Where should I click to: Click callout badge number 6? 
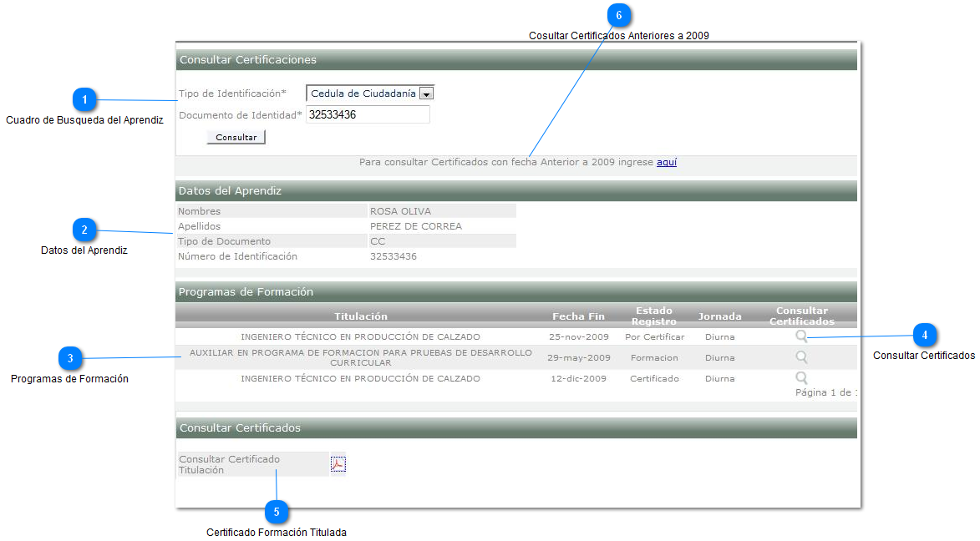coord(619,15)
